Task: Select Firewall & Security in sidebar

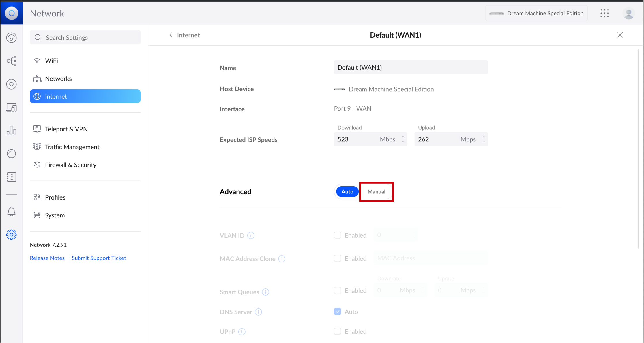Action: [x=71, y=165]
